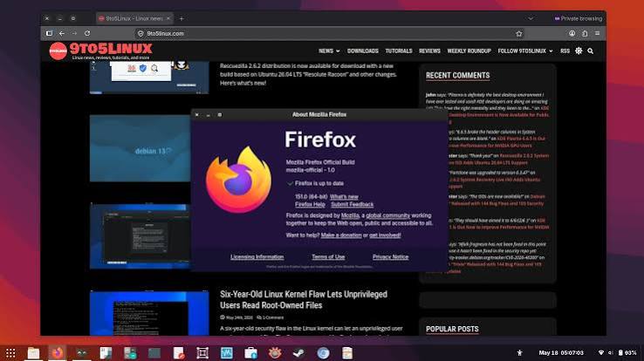
Task: Open the system monitor icon in taskbar
Action: click(x=226, y=353)
